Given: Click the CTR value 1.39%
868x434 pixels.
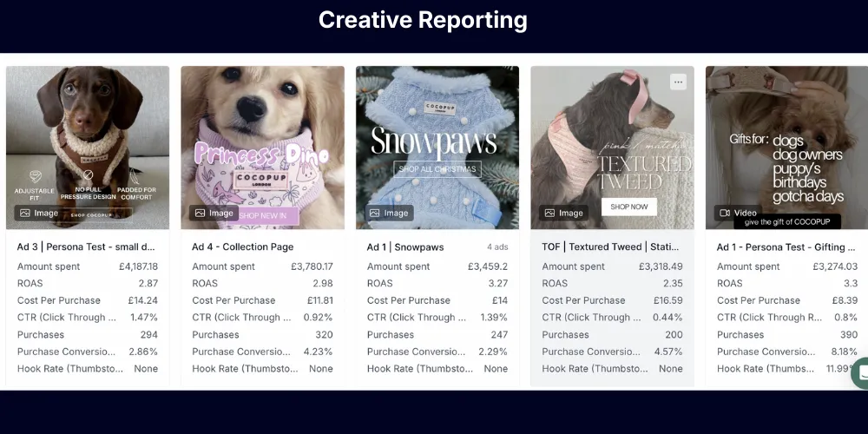Looking at the screenshot, I should click(x=495, y=318).
